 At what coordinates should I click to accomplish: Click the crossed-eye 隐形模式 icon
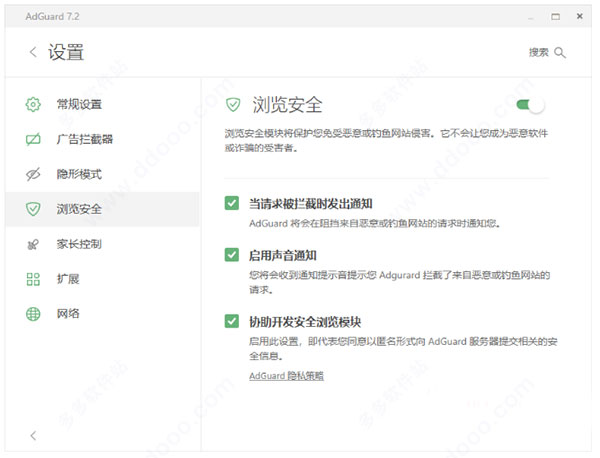(33, 174)
